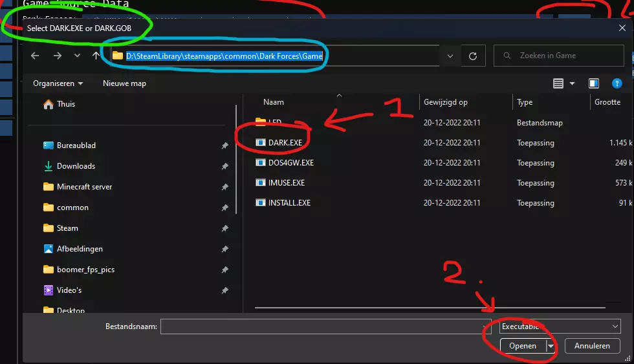
Task: Open the Steam folder in sidebar
Action: [60, 228]
